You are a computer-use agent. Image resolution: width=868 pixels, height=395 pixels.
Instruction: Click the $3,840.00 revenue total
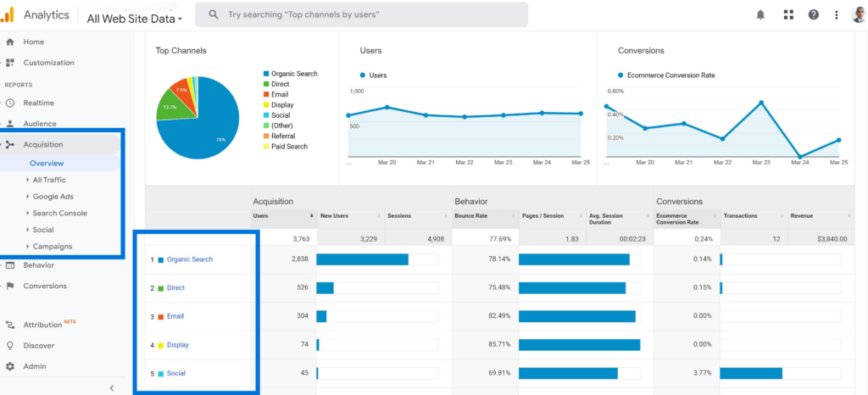(832, 239)
